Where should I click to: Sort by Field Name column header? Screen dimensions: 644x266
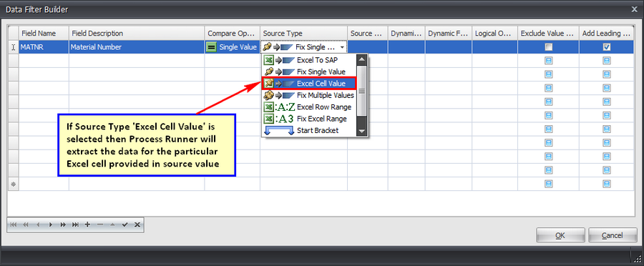[44, 34]
